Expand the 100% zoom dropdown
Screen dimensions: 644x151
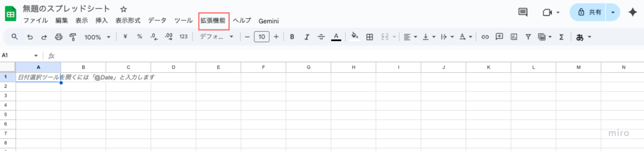point(97,37)
